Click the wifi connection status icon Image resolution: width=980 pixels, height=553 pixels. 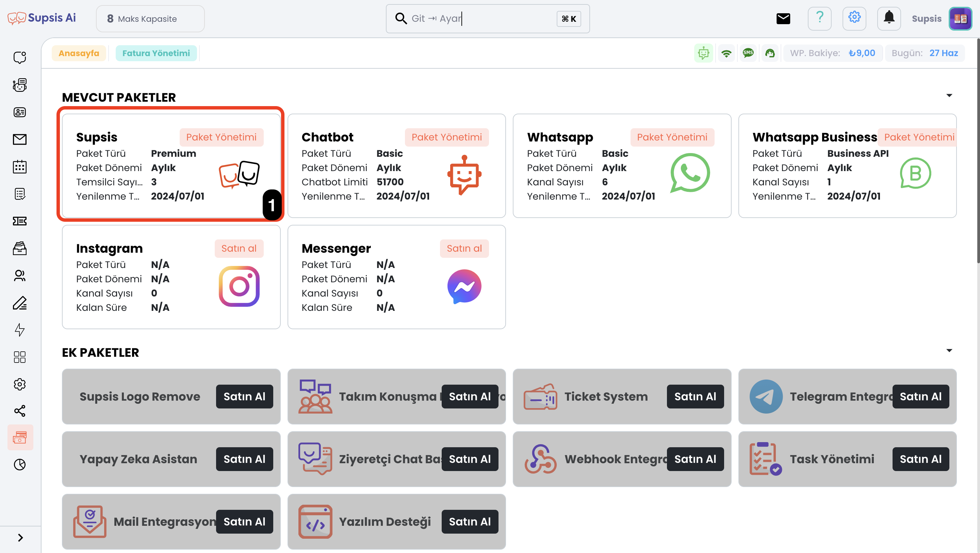pyautogui.click(x=726, y=53)
